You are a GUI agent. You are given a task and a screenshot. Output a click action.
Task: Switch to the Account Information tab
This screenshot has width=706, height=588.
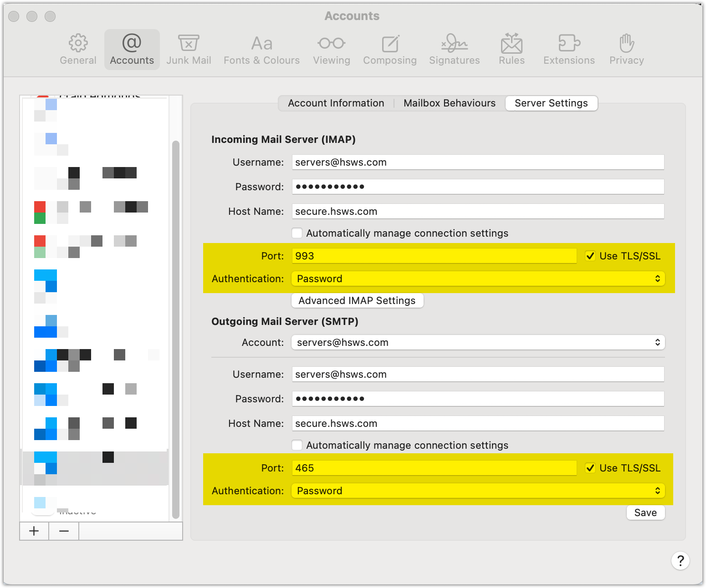[x=336, y=103]
